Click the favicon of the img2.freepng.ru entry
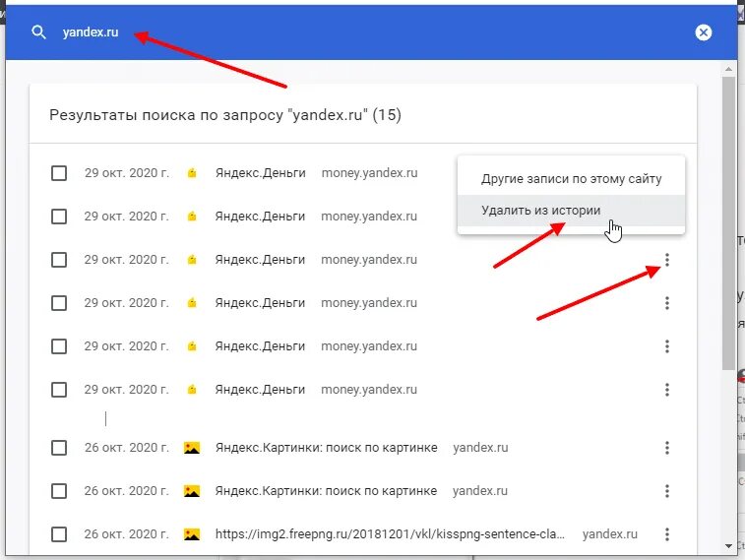 (x=192, y=534)
